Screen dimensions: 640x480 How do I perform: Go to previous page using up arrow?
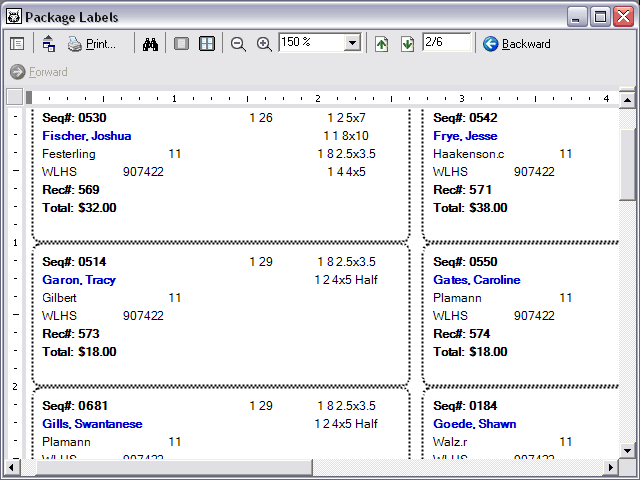pos(382,44)
